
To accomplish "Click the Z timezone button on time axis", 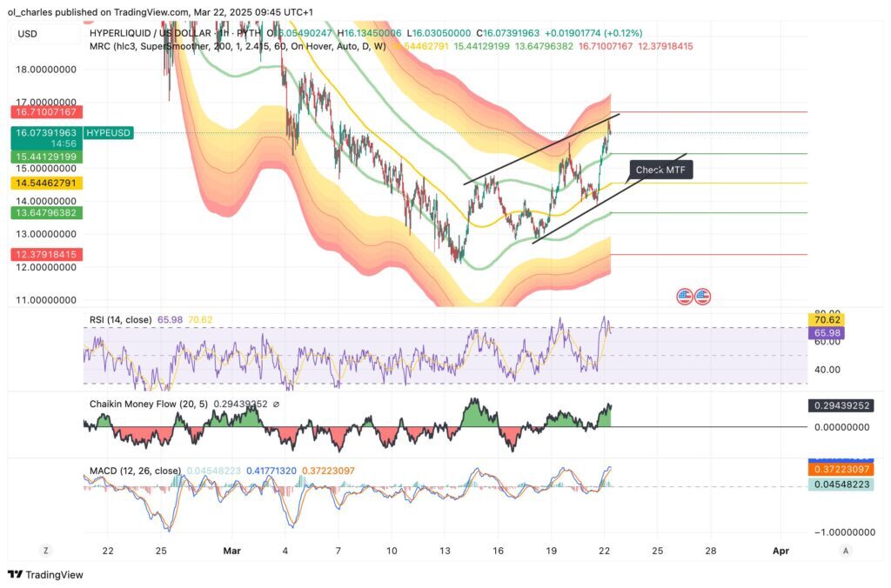I will (44, 551).
